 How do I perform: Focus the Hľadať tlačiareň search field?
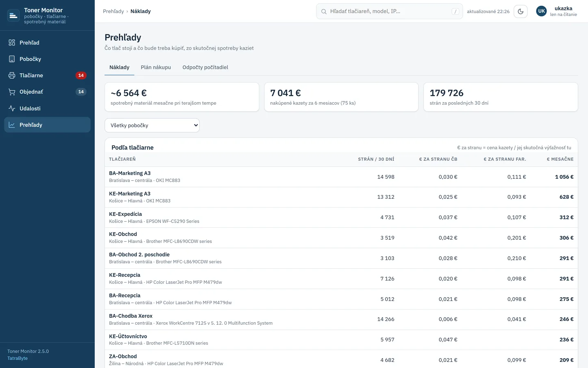[x=390, y=11]
